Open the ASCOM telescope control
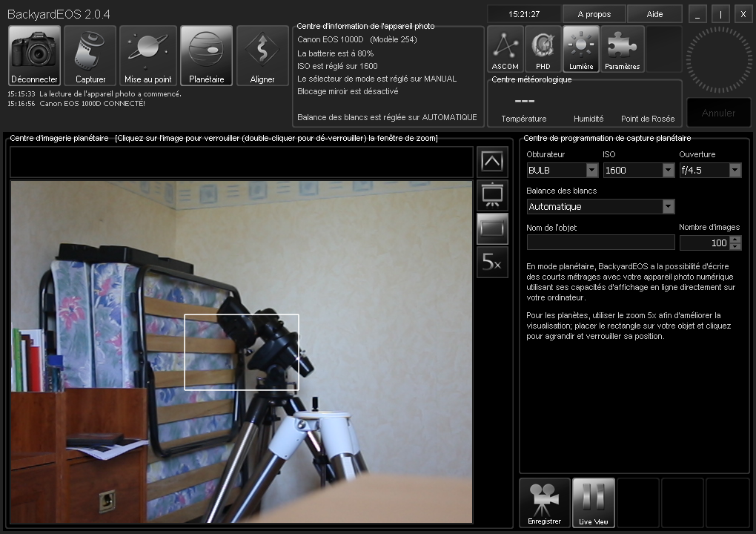 point(505,49)
